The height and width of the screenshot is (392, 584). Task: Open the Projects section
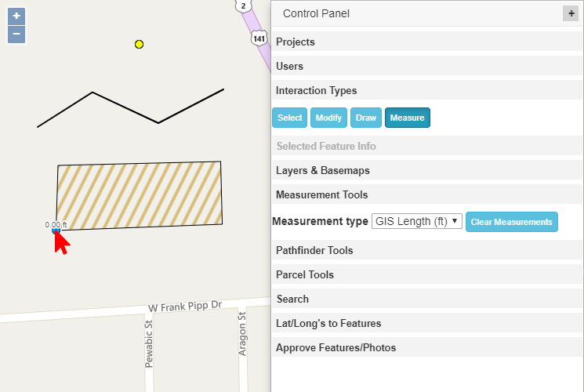[296, 42]
